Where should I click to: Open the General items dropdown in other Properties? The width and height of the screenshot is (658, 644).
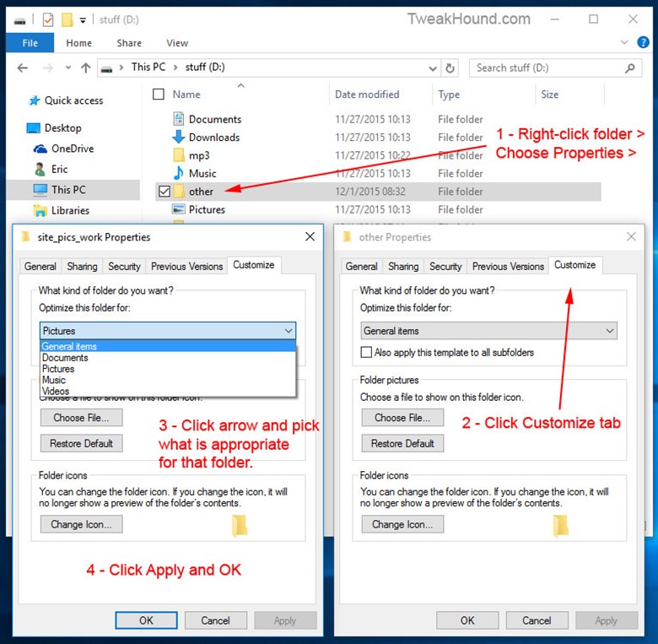coord(489,331)
